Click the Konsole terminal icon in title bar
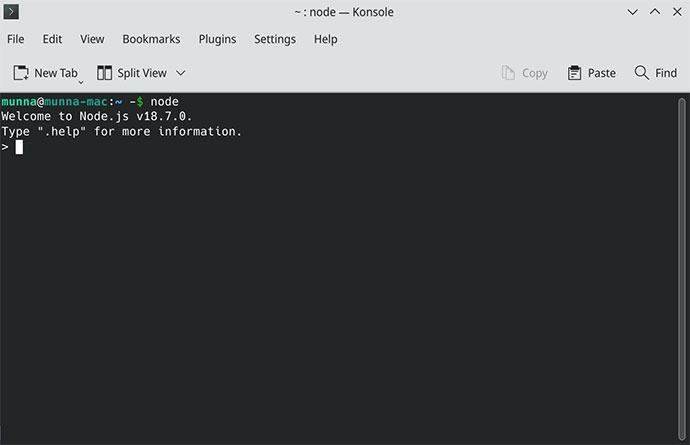This screenshot has height=445, width=690. [11, 12]
